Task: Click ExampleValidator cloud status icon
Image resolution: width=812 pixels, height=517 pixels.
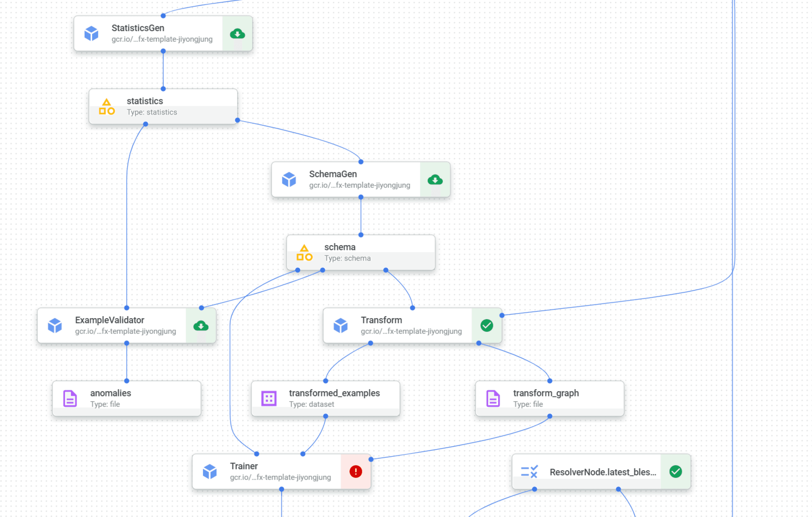Action: (201, 325)
